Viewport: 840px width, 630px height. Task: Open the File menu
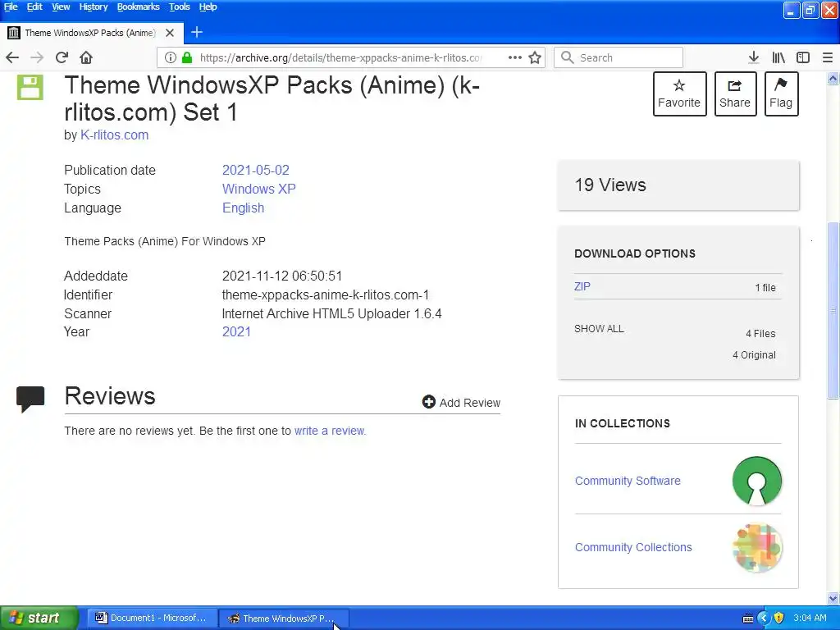click(x=11, y=7)
